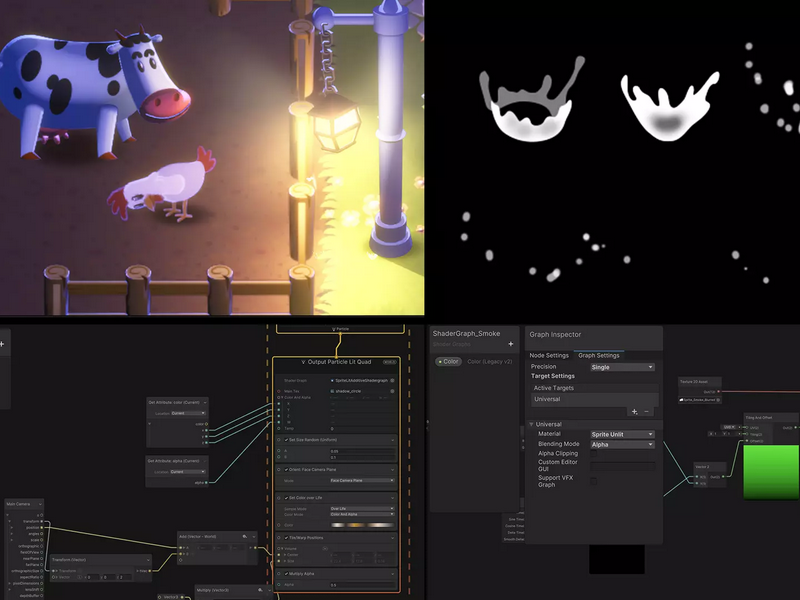This screenshot has width=800, height=600.
Task: Open the gradient Color swatch editor
Action: click(x=362, y=525)
